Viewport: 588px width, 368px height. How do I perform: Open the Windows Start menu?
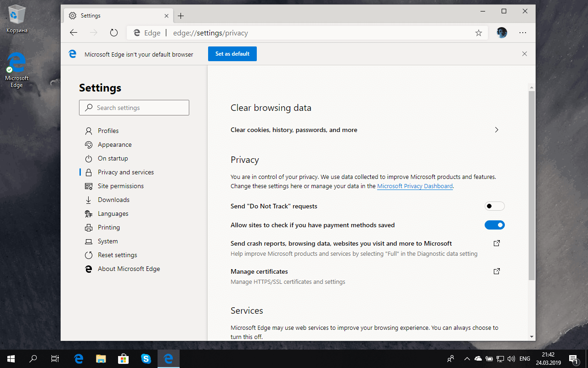11,359
